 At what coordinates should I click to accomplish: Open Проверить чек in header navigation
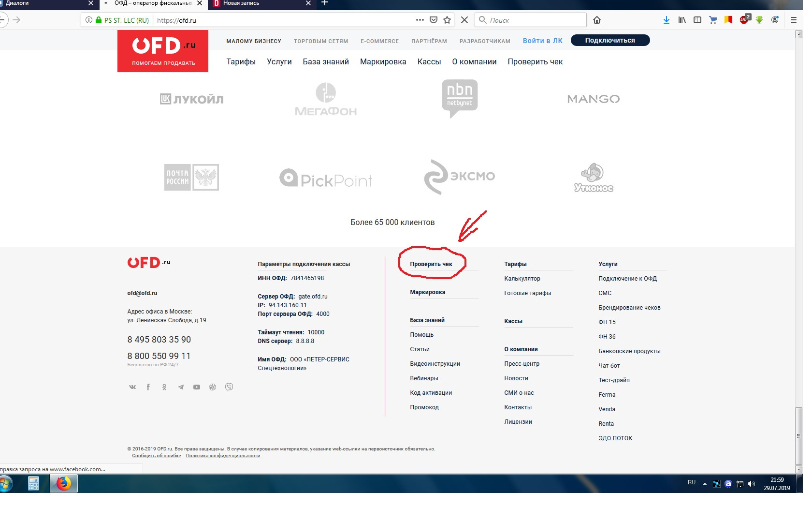pyautogui.click(x=535, y=61)
